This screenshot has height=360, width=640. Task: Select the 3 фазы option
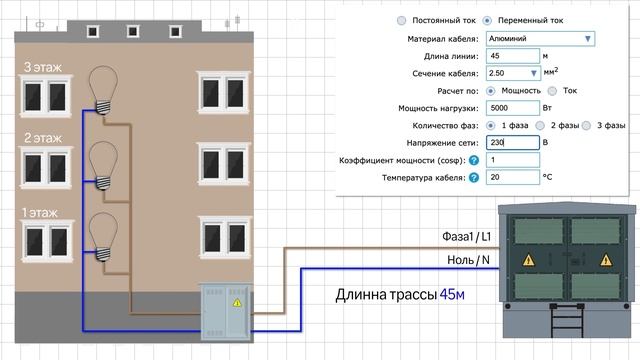(x=586, y=126)
